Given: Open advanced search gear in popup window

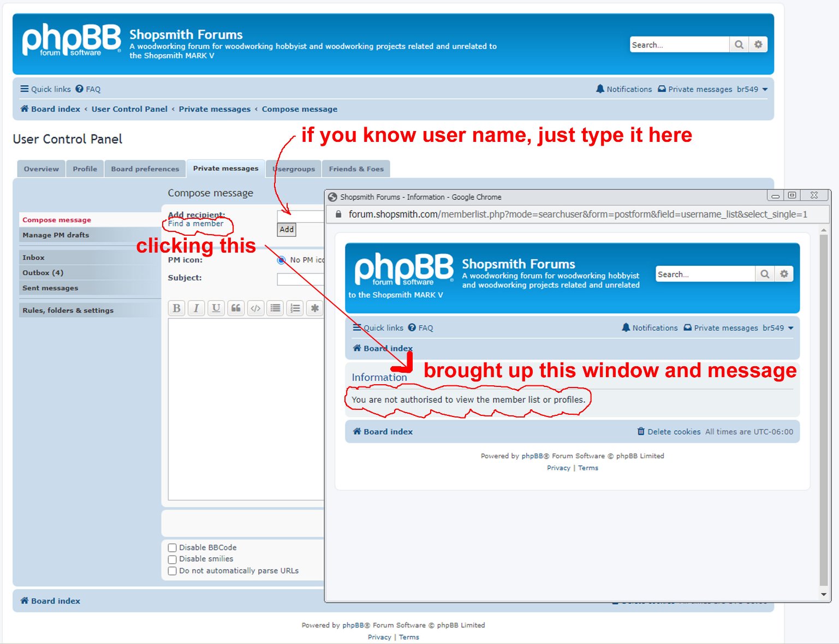Looking at the screenshot, I should [784, 274].
